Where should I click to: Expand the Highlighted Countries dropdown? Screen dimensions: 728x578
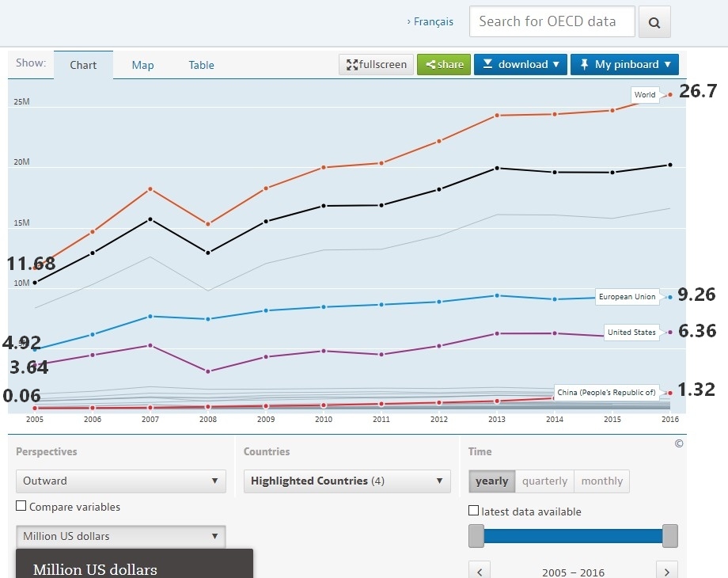[x=347, y=481]
